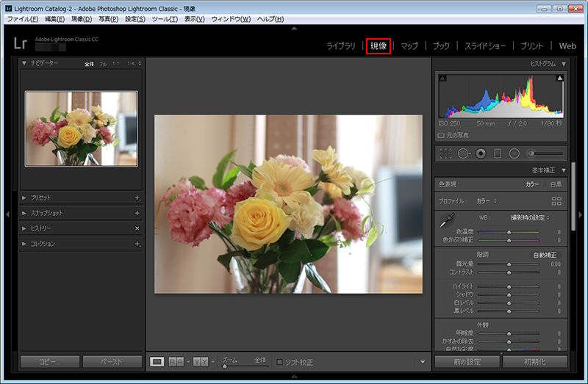Switch to the ライブラリ module
Viewport: 588px width, 384px height.
tap(340, 46)
